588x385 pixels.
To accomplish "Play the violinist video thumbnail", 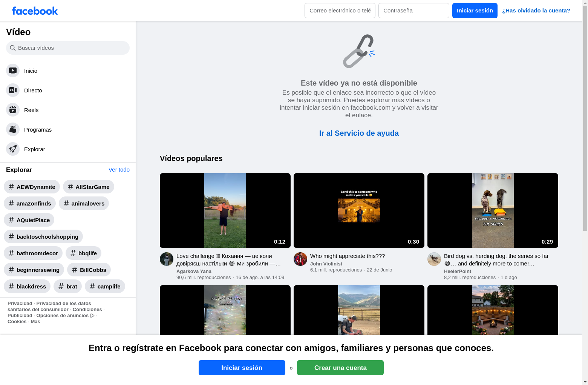I will (359, 210).
